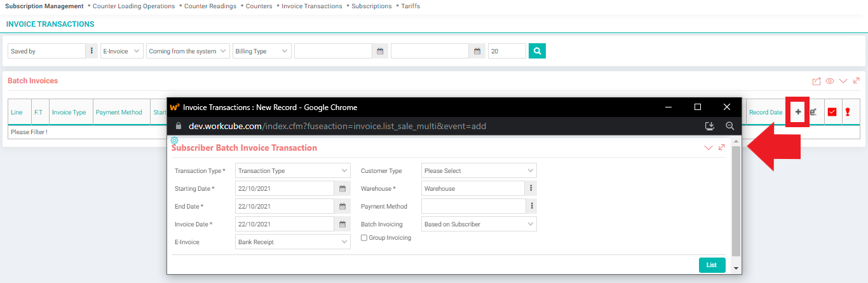Image resolution: width=868 pixels, height=283 pixels.
Task: Click the teal search magnifier button
Action: (537, 51)
